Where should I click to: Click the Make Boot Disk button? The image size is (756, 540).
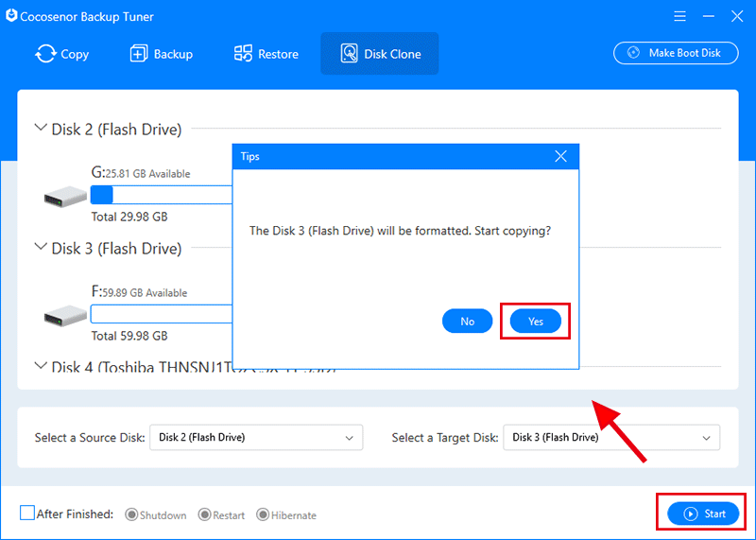676,53
